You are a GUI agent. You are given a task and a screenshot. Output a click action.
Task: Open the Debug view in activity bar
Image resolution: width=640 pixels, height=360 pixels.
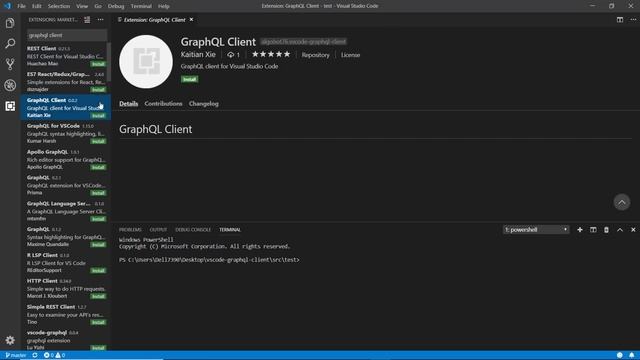tap(10, 85)
